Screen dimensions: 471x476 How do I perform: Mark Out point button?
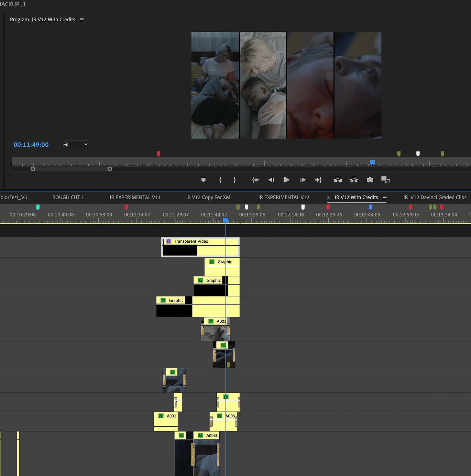pos(235,180)
